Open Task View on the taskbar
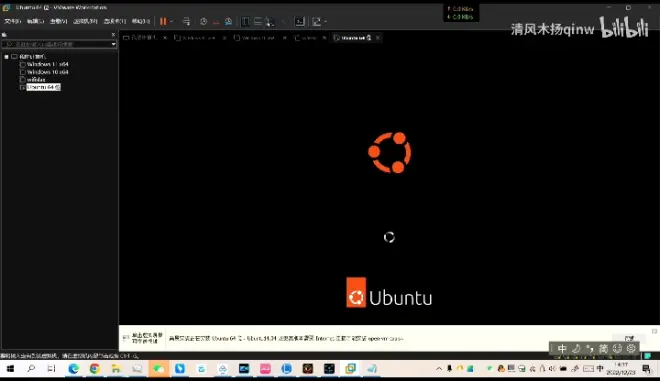 (51, 369)
